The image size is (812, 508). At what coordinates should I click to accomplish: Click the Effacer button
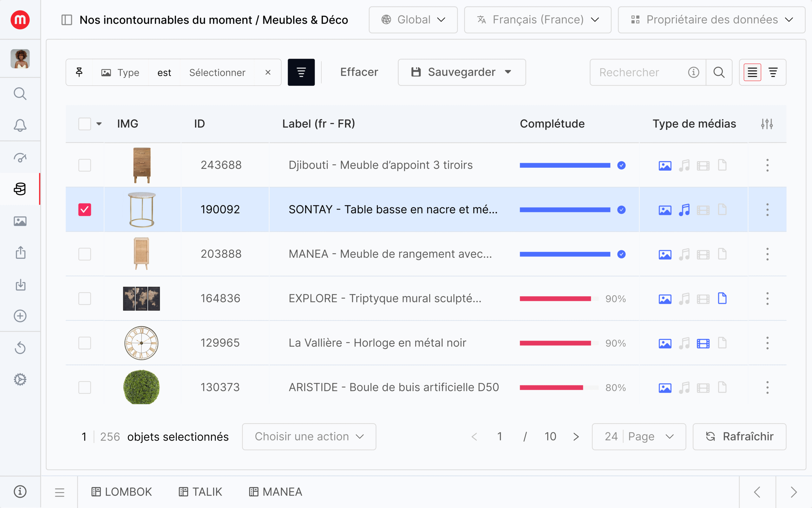(359, 72)
